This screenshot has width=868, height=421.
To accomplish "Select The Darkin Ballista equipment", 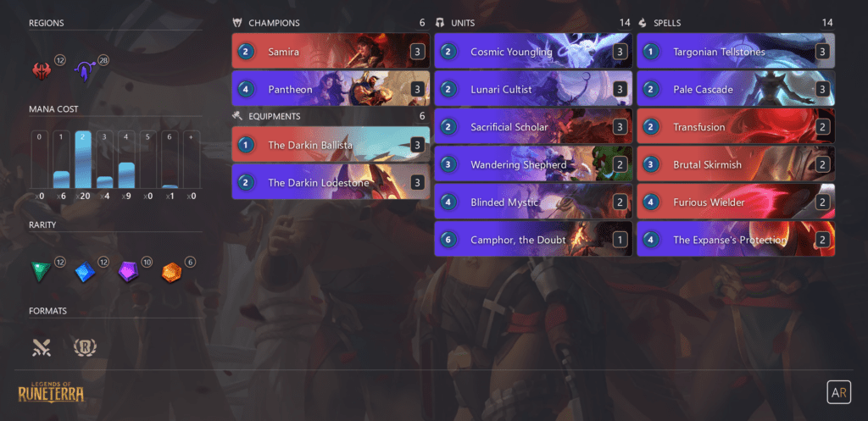I will [x=331, y=144].
